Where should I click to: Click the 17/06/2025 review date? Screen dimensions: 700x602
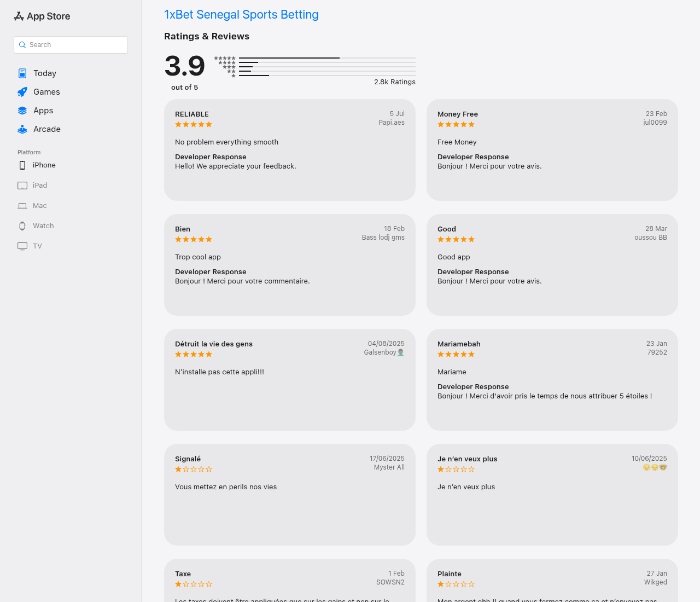pos(387,459)
